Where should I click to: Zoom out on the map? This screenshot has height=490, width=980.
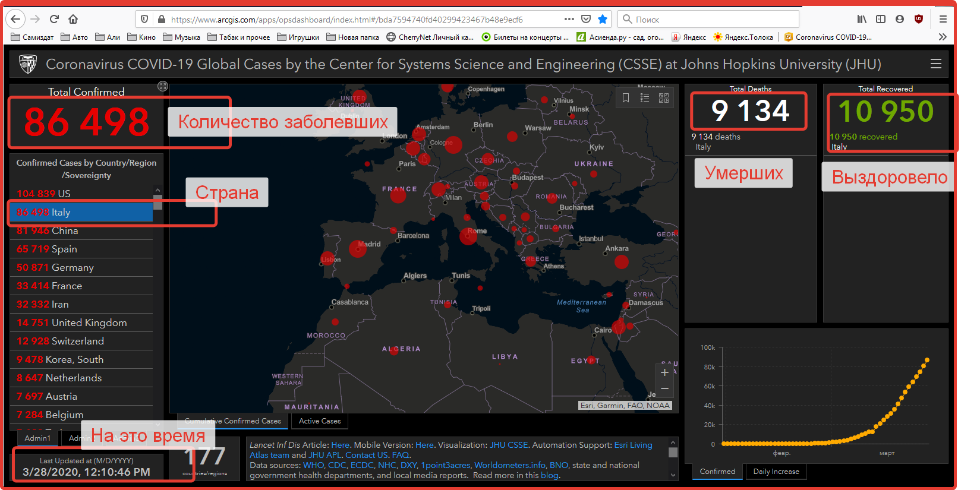664,388
